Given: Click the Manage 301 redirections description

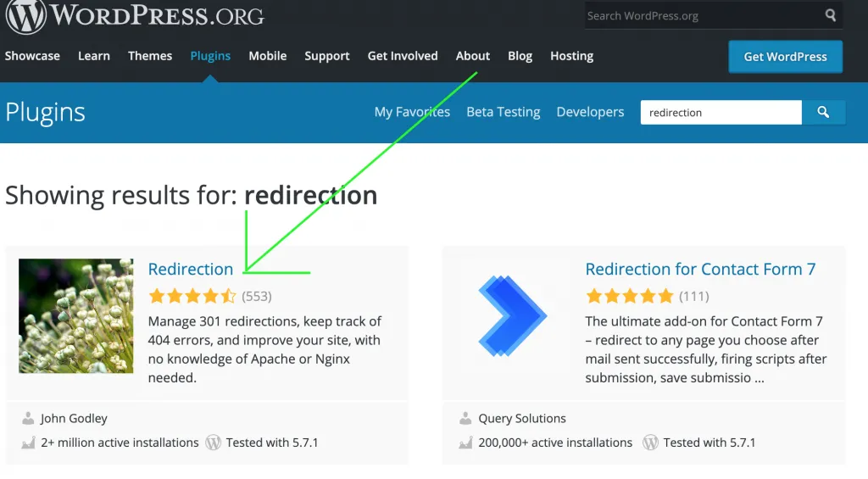Looking at the screenshot, I should pos(265,349).
